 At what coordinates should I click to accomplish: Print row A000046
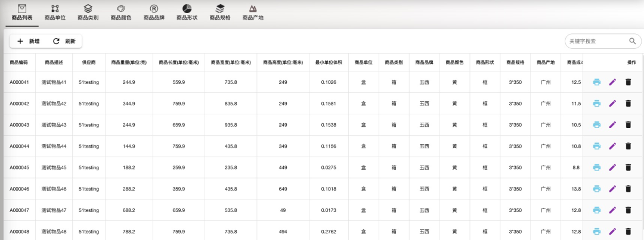pyautogui.click(x=597, y=189)
